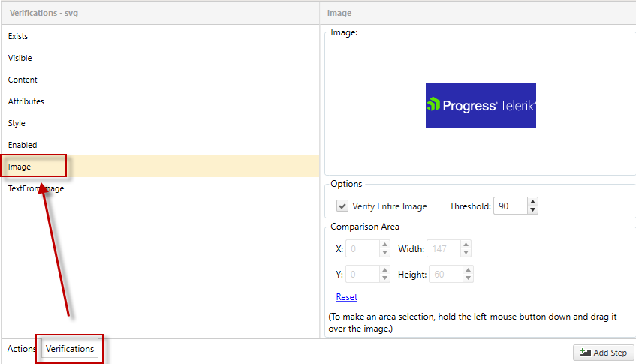
Task: Increase the Threshold value
Action: click(532, 202)
